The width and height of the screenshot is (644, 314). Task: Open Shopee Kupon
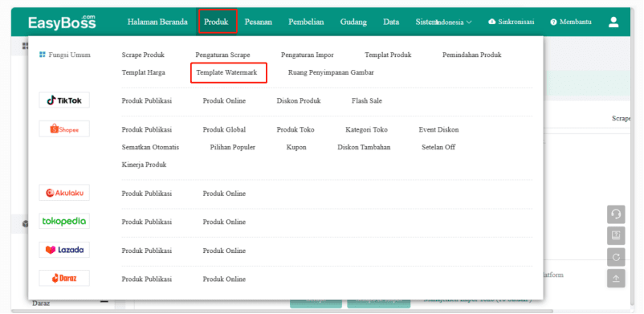[x=296, y=147]
